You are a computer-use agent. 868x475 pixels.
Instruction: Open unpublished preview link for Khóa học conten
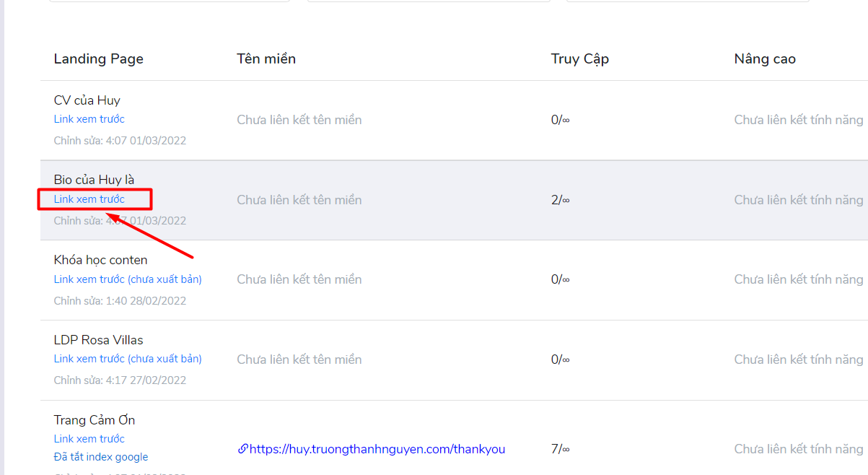click(x=128, y=279)
